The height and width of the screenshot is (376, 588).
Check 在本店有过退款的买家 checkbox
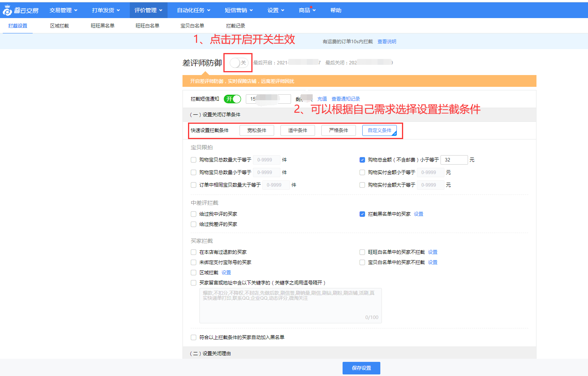(194, 252)
